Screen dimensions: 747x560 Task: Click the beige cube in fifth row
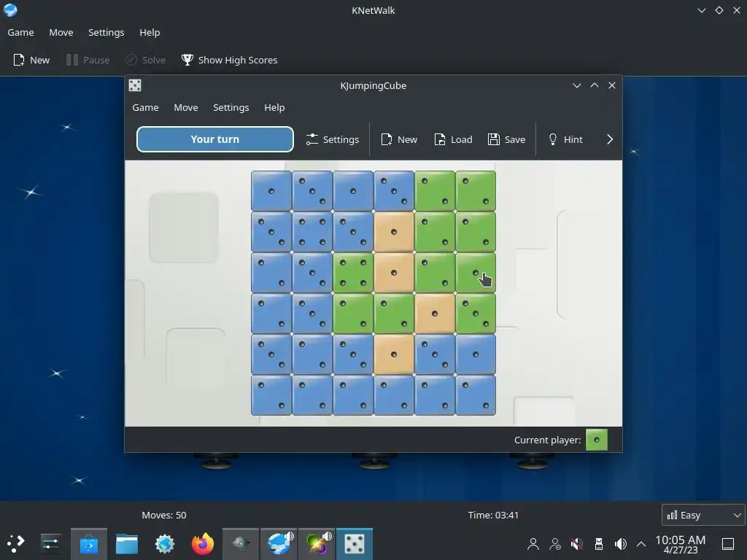[x=393, y=354]
